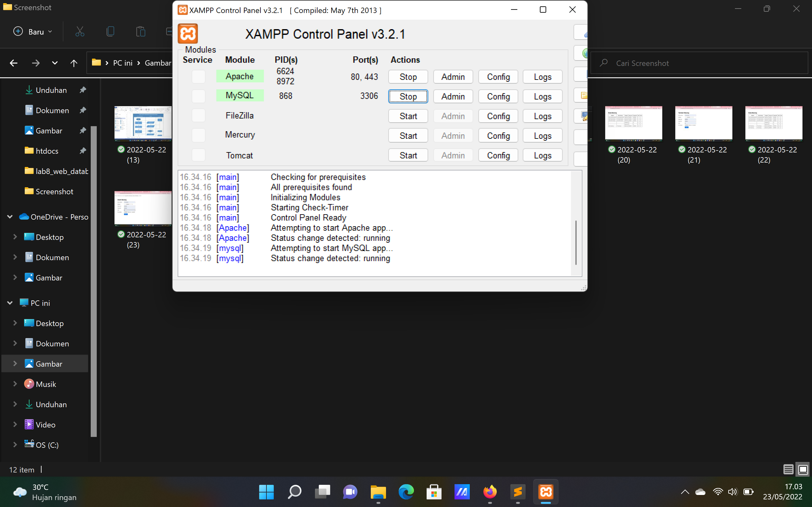Enable Apache as a Windows service
Viewport: 812px width, 507px height.
[x=198, y=76]
